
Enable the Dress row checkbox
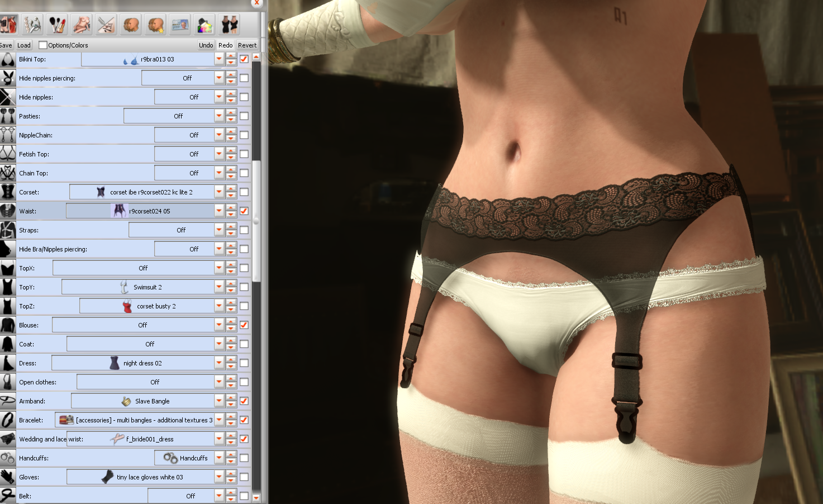pyautogui.click(x=244, y=363)
